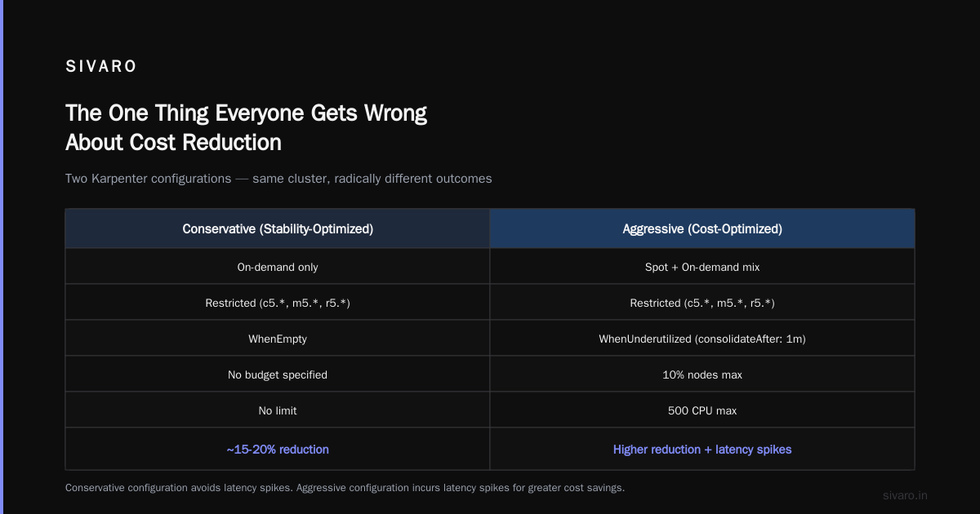Select the No budget specified cell
This screenshot has height=514, width=980.
[x=278, y=374]
